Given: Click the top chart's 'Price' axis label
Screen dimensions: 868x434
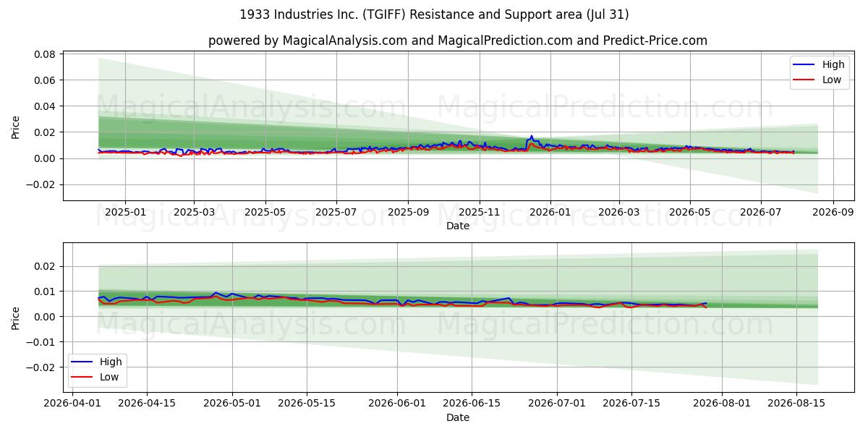Looking at the screenshot, I should tap(16, 126).
